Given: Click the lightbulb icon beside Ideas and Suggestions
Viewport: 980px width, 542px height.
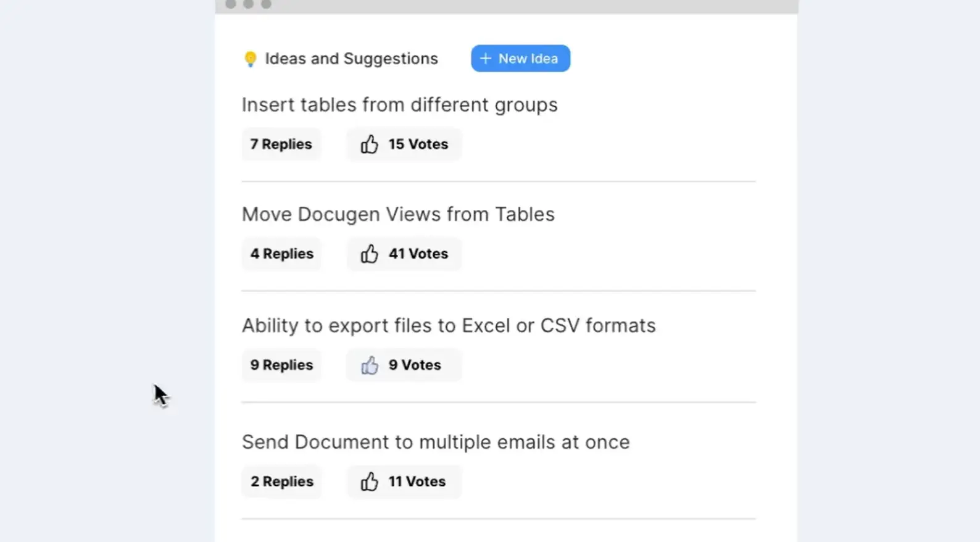Looking at the screenshot, I should (x=250, y=59).
